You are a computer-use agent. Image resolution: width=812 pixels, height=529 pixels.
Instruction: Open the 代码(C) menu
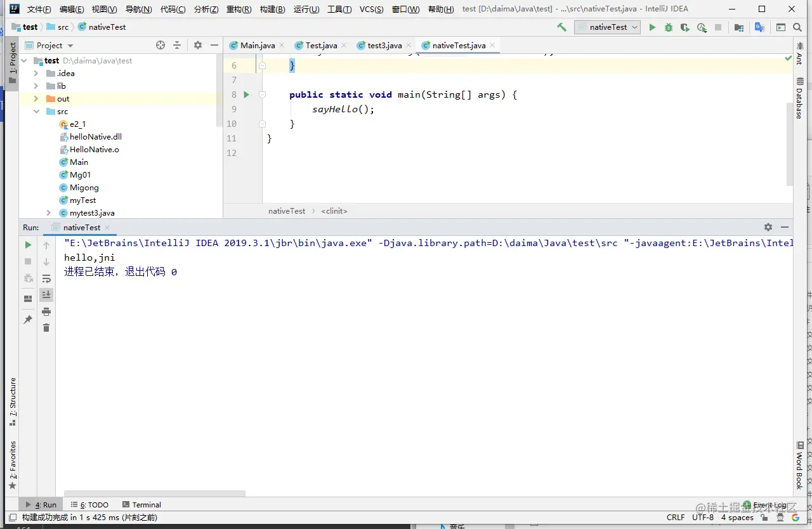(x=173, y=9)
